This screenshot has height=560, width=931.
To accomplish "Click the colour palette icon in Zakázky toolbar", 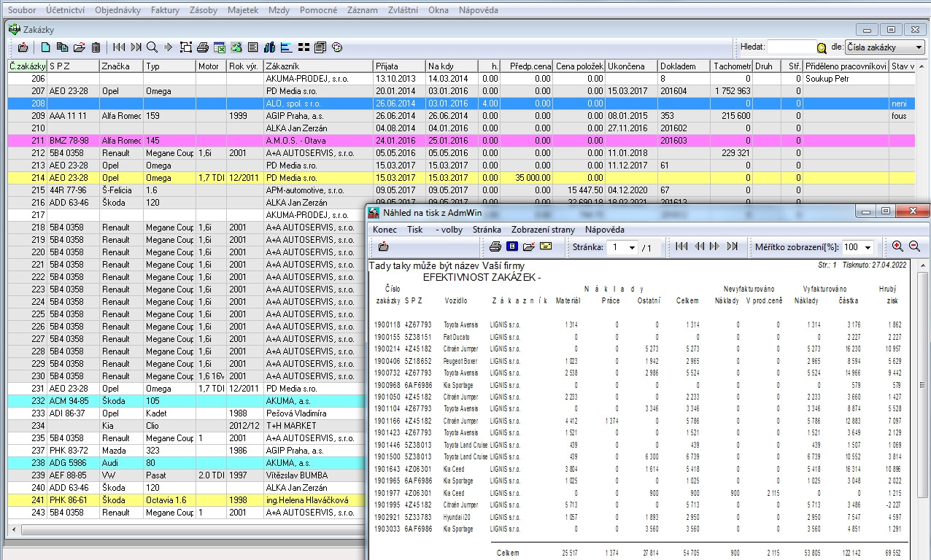I will pos(337,47).
